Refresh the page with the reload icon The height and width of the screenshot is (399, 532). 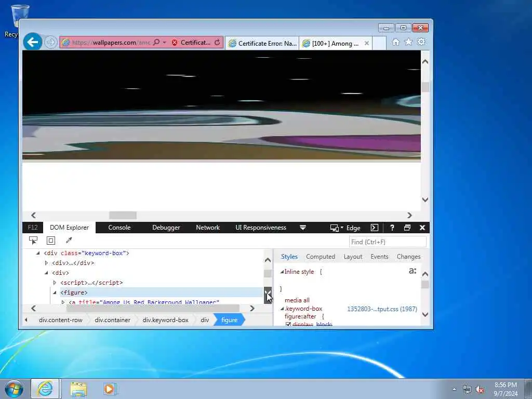tap(217, 43)
